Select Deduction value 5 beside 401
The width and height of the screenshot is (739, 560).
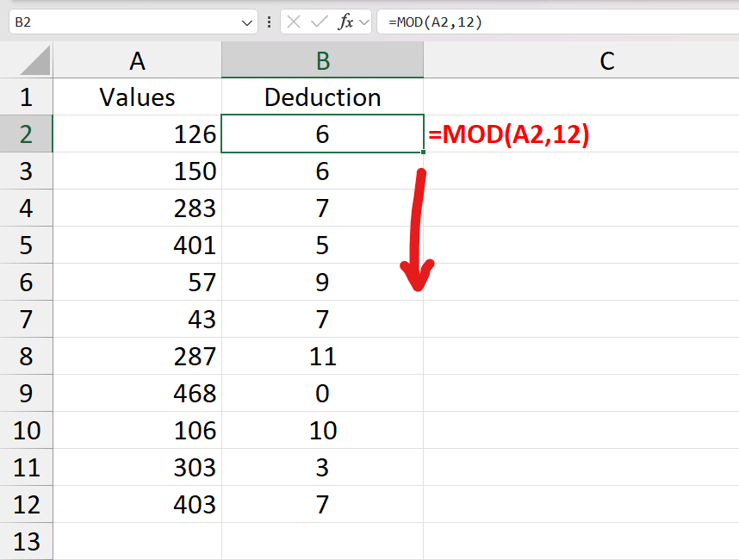click(x=322, y=246)
